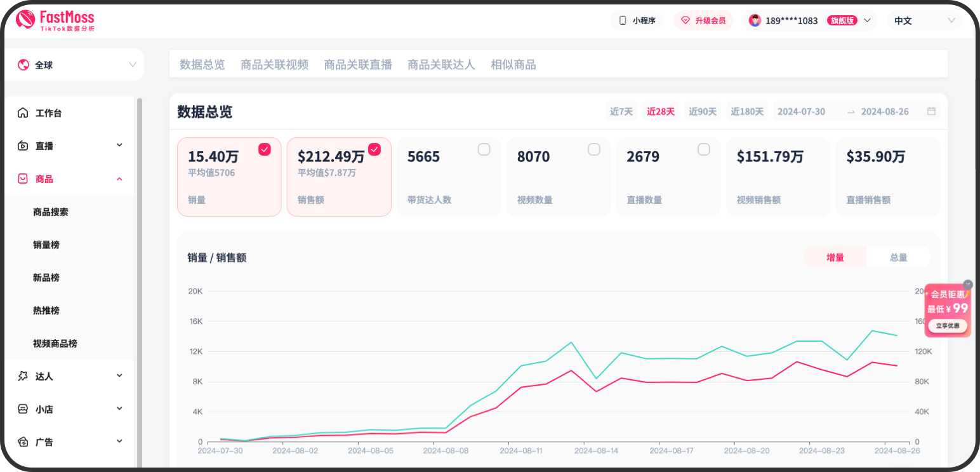Viewport: 980px width, 472px height.
Task: Check the 直播数量 metric checkbox
Action: click(x=704, y=149)
